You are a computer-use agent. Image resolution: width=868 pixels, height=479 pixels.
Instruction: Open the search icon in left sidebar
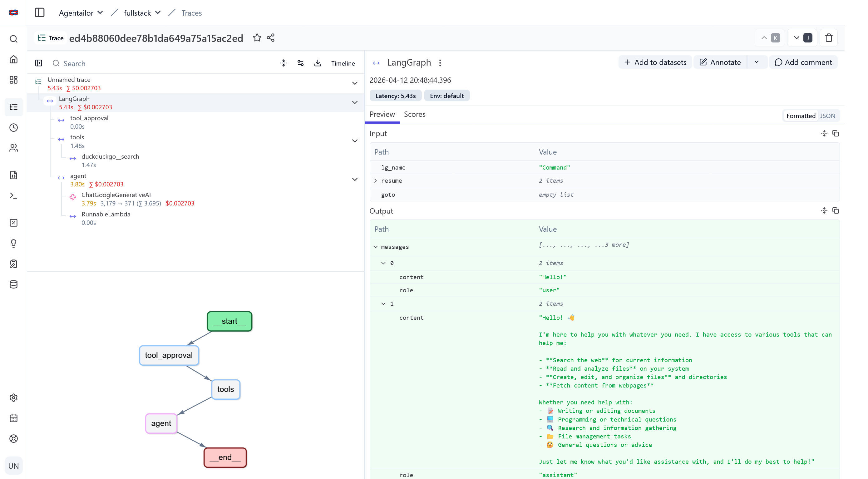(13, 39)
